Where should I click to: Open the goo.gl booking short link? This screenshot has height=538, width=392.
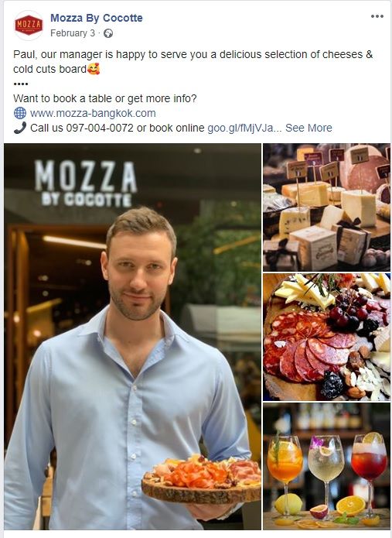click(x=244, y=128)
